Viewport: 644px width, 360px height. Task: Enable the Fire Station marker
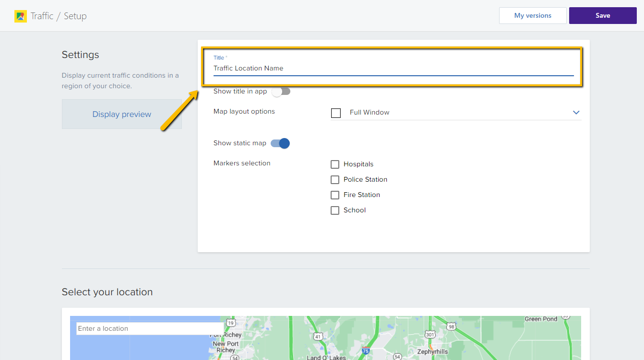point(335,195)
